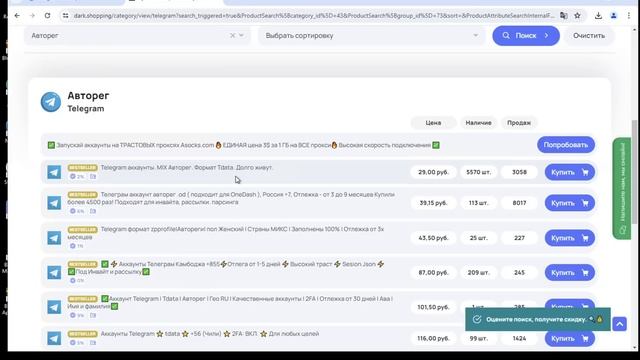Screen dimensions: 640x360
Task: Go back using browser back arrow
Action: [17, 16]
